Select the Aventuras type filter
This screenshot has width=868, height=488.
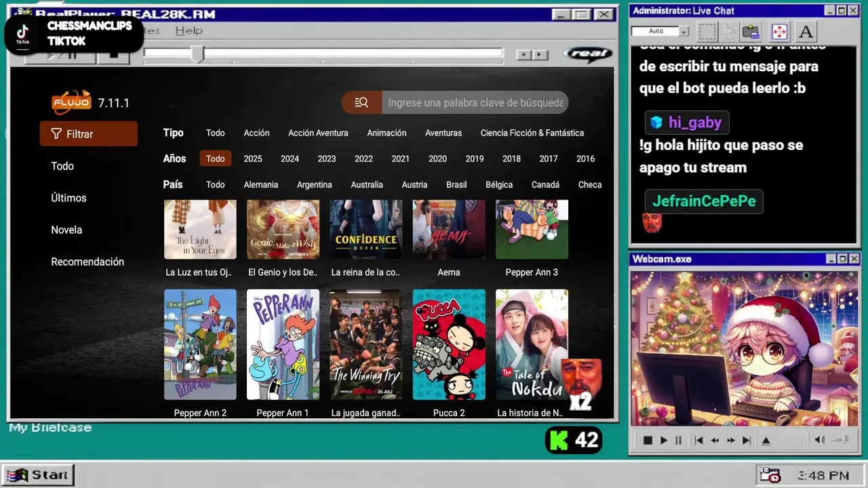tap(443, 133)
